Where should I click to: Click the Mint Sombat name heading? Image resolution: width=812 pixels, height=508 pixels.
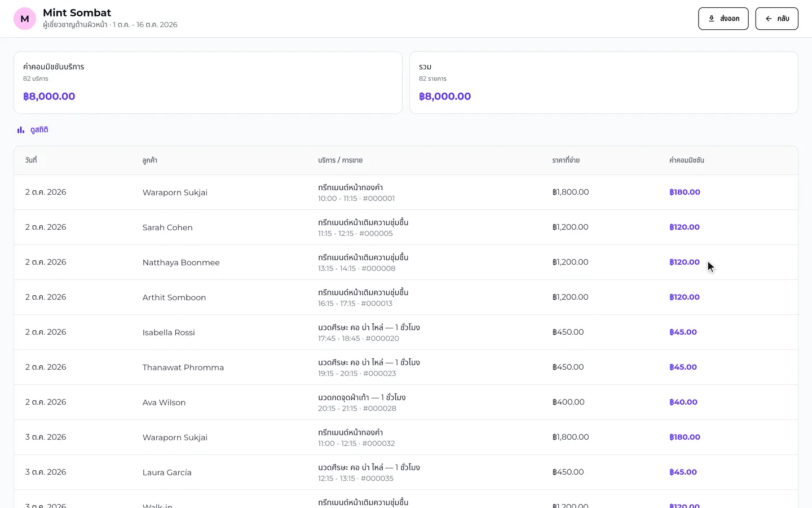click(x=77, y=13)
